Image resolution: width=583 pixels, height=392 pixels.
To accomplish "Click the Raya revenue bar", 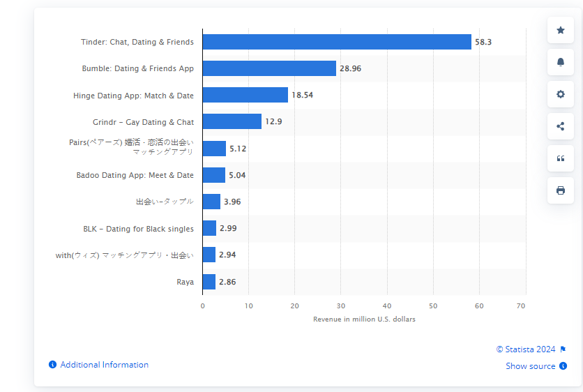I will pyautogui.click(x=209, y=282).
